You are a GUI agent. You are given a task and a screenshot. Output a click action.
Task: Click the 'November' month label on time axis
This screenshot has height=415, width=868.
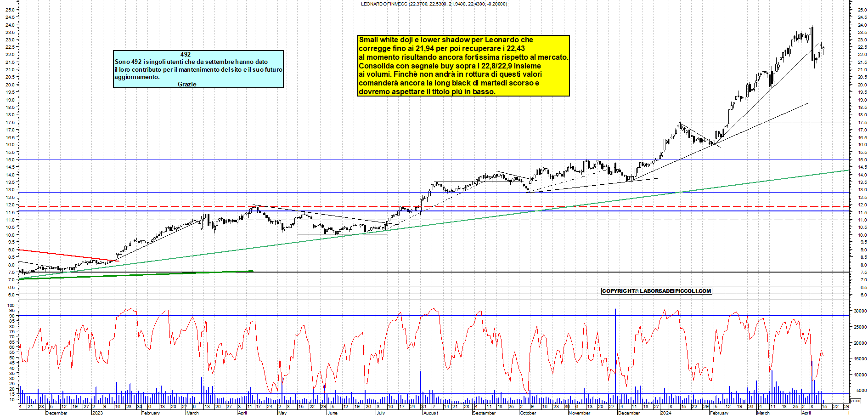[579, 413]
